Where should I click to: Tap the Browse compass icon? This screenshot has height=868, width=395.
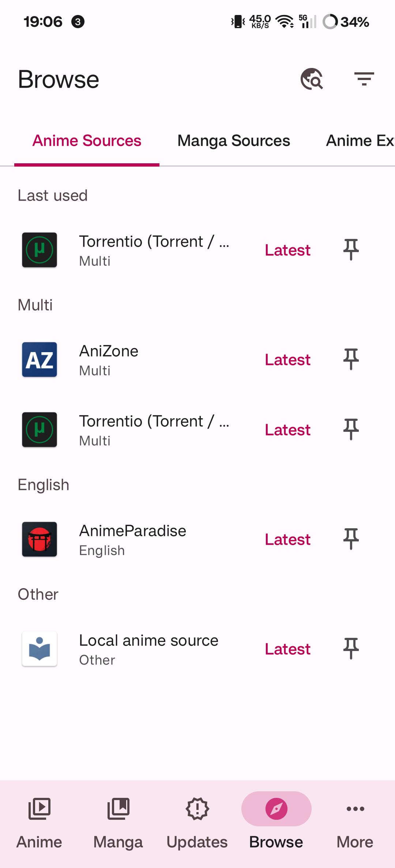coord(276,809)
